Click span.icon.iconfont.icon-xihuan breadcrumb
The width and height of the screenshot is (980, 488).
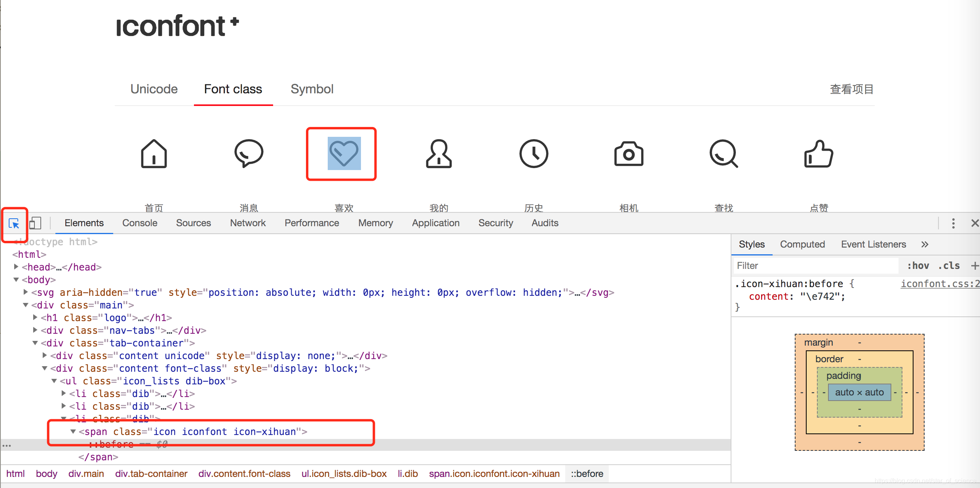pyautogui.click(x=494, y=474)
